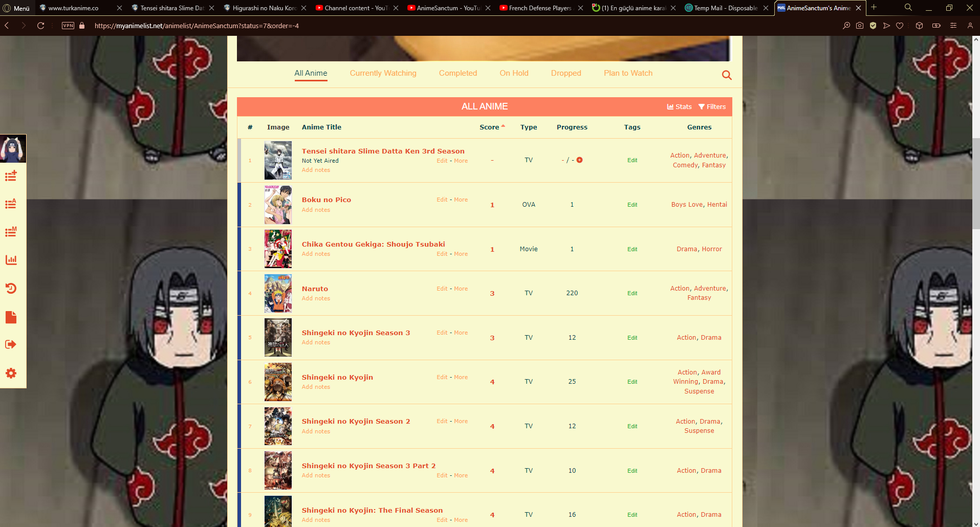Click the orange search icon on list
The height and width of the screenshot is (527, 980).
pos(727,75)
